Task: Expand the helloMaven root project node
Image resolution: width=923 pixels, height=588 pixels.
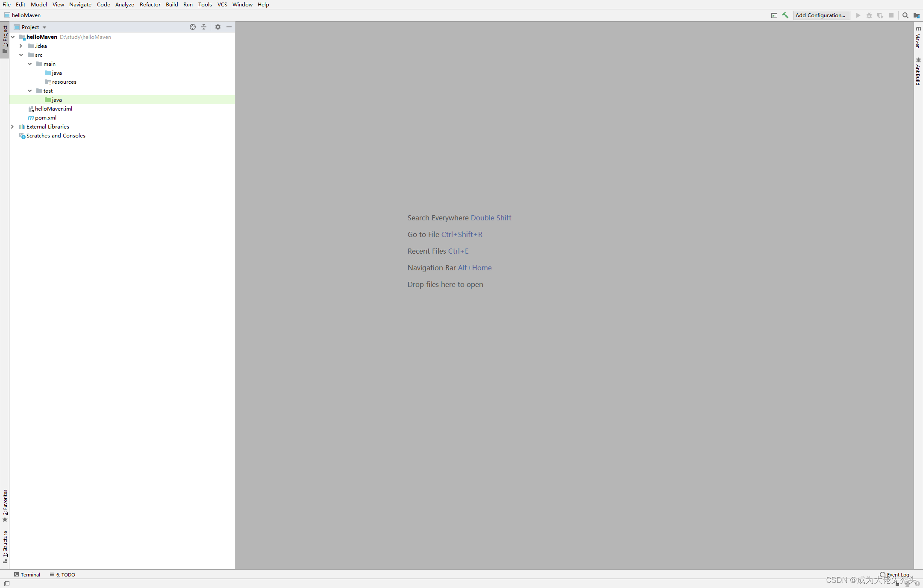Action: coord(13,37)
